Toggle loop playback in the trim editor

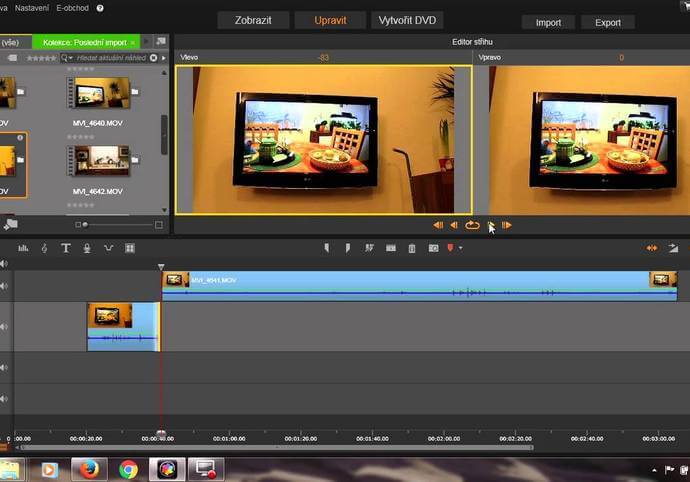(472, 225)
